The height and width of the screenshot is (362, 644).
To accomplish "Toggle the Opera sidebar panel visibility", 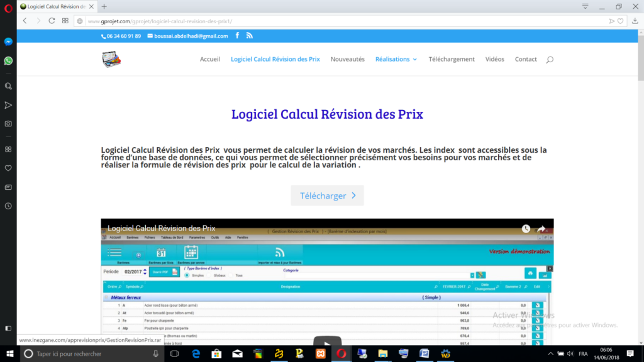I will [8, 328].
